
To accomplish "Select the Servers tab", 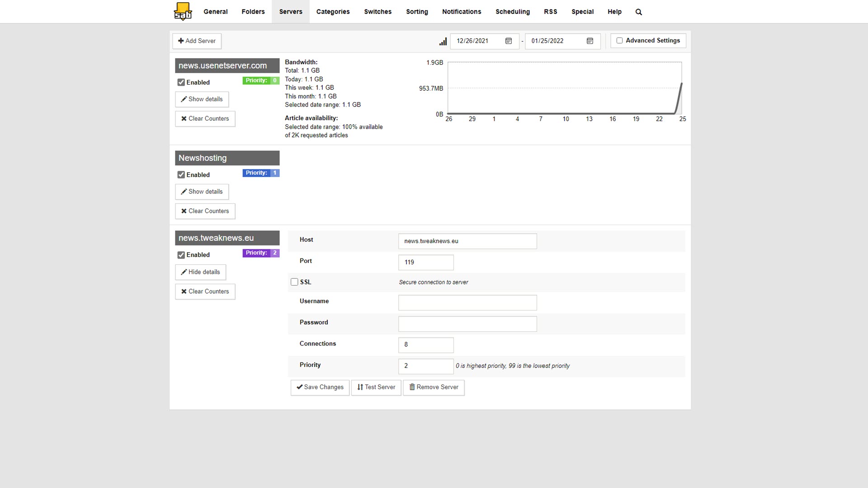I will click(291, 12).
